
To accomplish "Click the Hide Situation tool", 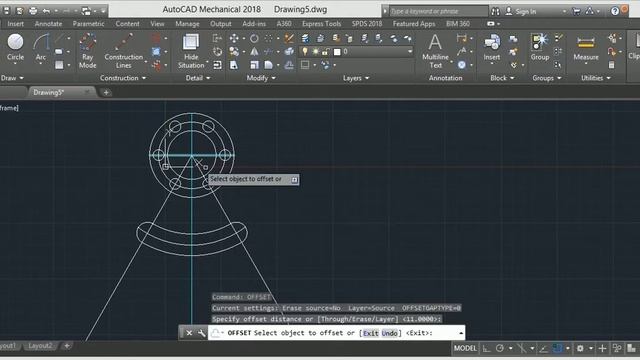I will click(x=191, y=51).
